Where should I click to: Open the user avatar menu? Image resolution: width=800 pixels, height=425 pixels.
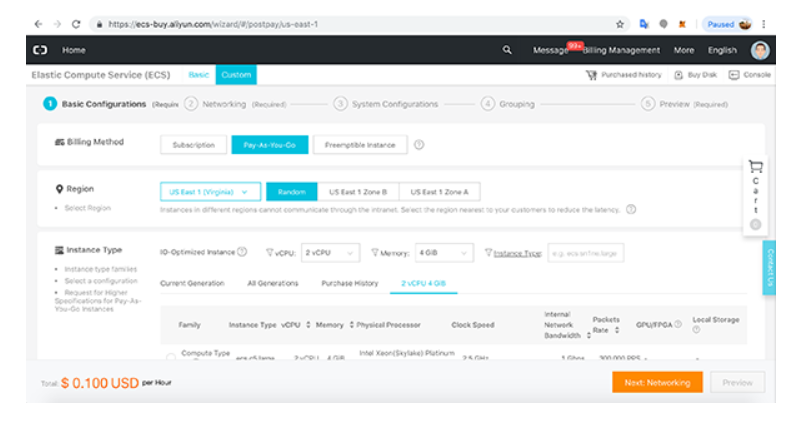click(x=760, y=50)
